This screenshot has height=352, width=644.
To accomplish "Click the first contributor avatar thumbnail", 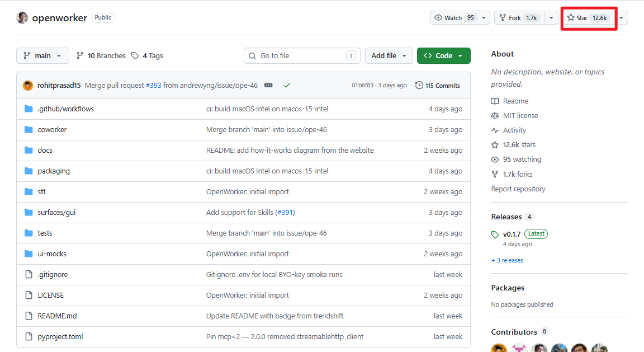I will [499, 349].
